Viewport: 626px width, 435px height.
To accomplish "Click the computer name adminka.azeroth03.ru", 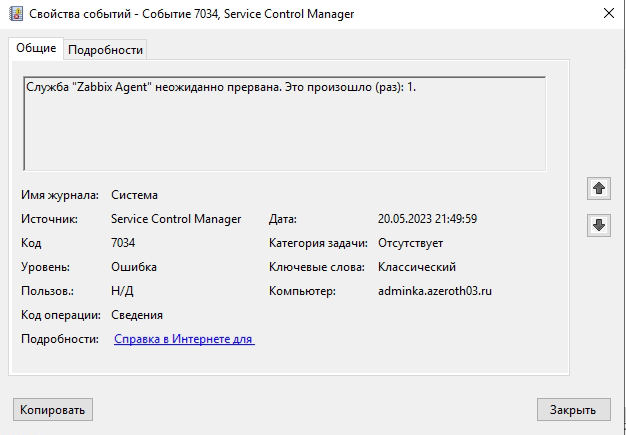I will (x=435, y=291).
